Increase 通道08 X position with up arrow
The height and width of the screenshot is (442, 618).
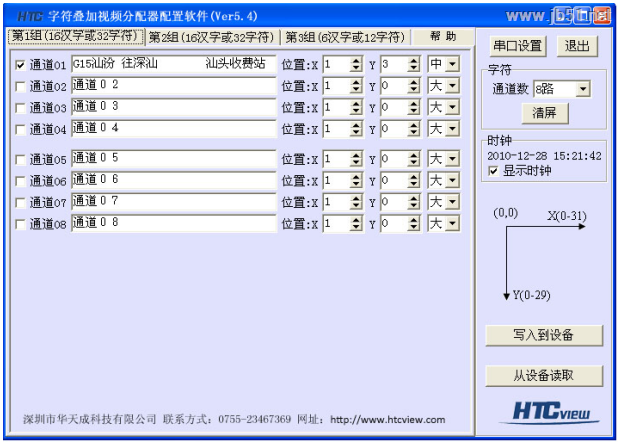356,220
